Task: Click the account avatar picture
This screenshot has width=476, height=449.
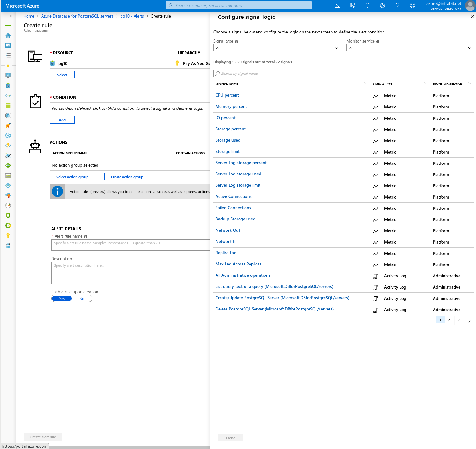Action: tap(470, 6)
